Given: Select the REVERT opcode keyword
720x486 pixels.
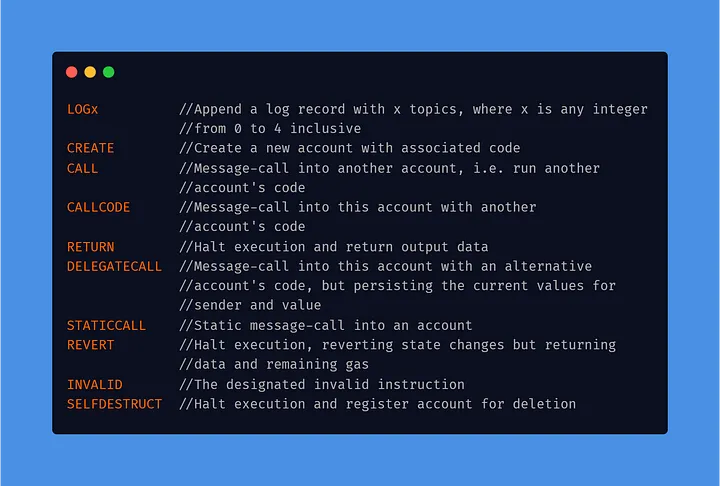Looking at the screenshot, I should 91,345.
